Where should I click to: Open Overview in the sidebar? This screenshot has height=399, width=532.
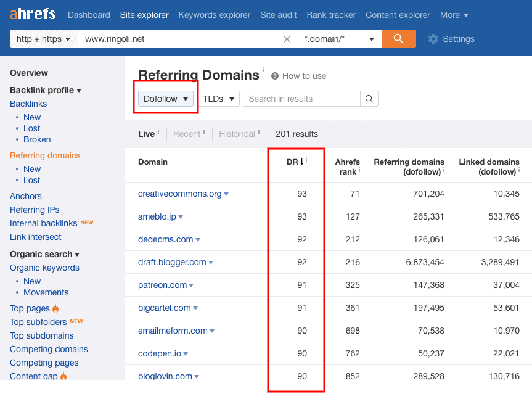tap(29, 73)
